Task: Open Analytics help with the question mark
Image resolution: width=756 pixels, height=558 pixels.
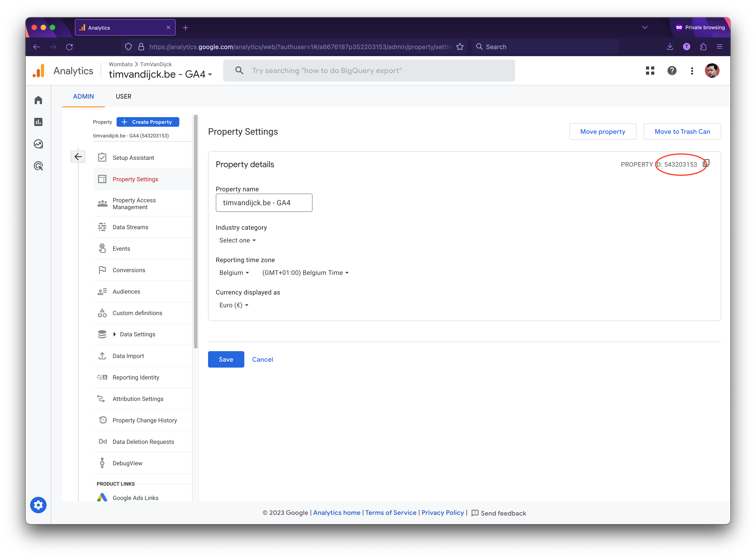Action: (x=672, y=71)
